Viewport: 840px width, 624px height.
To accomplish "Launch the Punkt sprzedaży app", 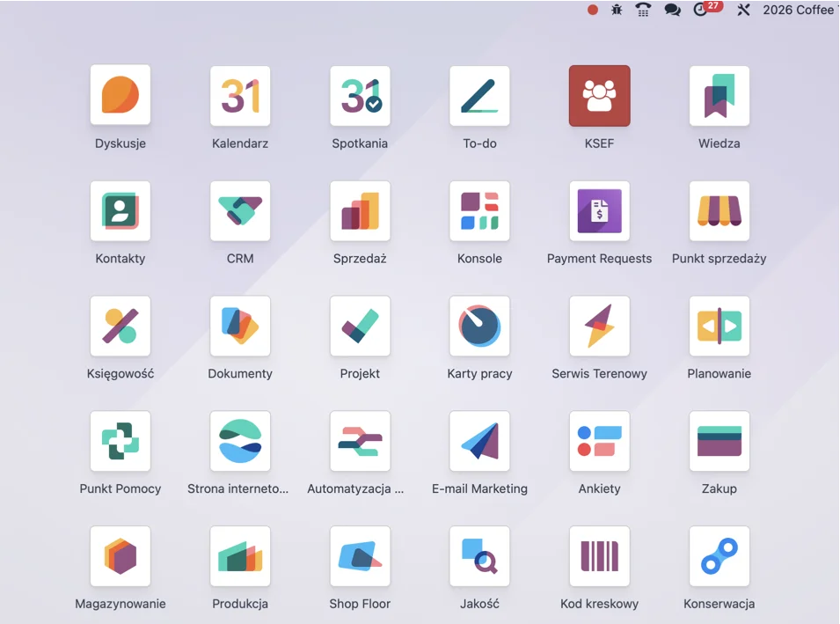I will point(719,210).
